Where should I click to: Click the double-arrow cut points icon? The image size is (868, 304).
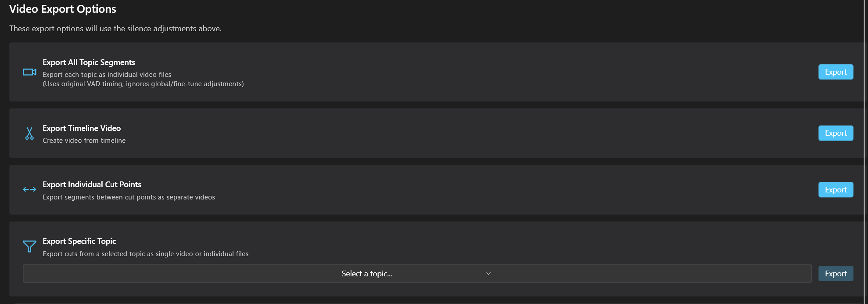click(x=29, y=189)
